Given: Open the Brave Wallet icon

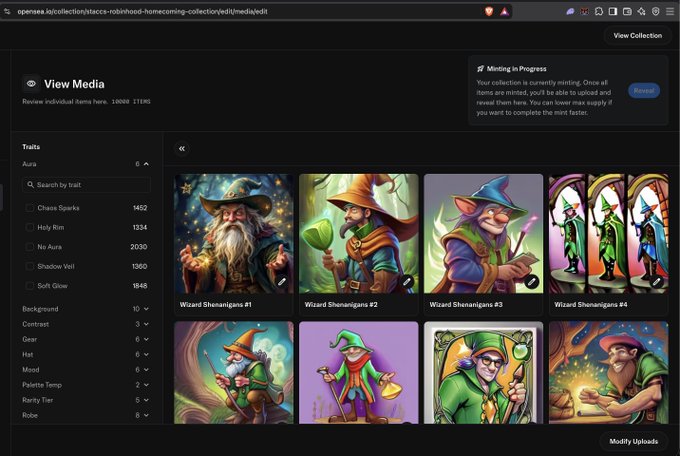Looking at the screenshot, I should tap(627, 12).
